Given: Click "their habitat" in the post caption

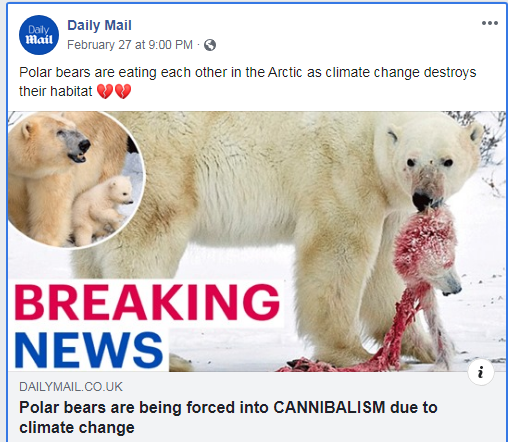Looking at the screenshot, I should pos(55,91).
